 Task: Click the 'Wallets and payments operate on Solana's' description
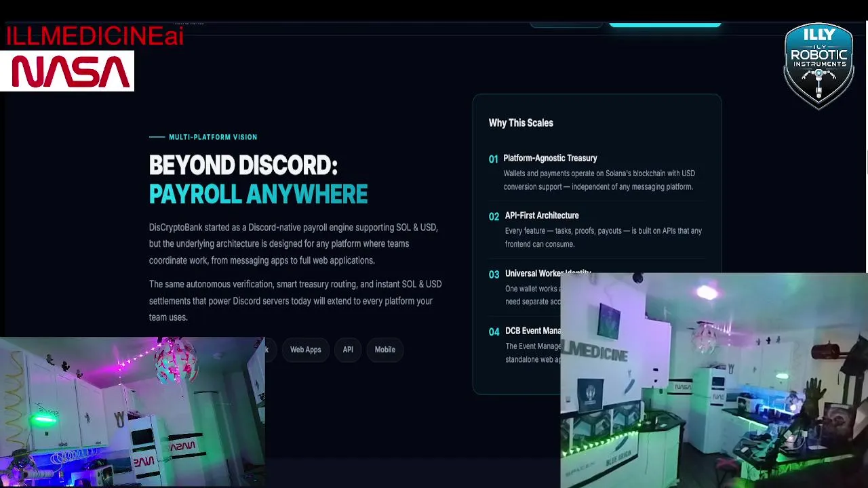599,180
